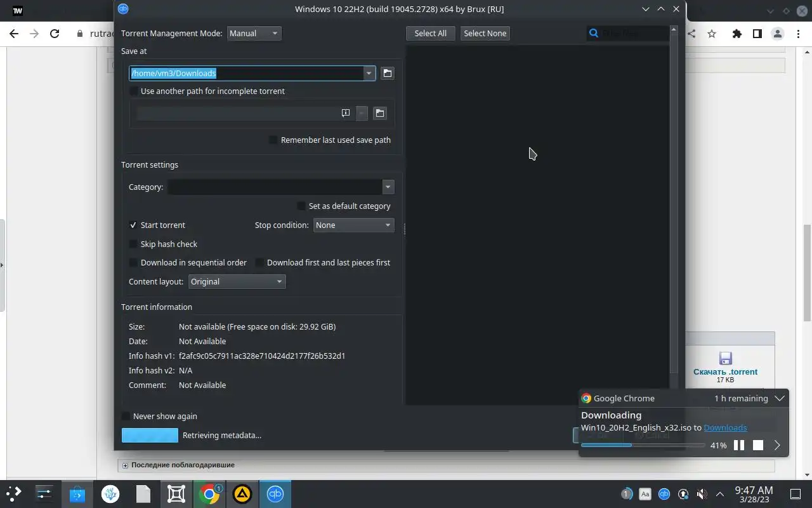This screenshot has height=508, width=812.
Task: Click the text-cursor icon in incomplete path field
Action: [x=346, y=113]
